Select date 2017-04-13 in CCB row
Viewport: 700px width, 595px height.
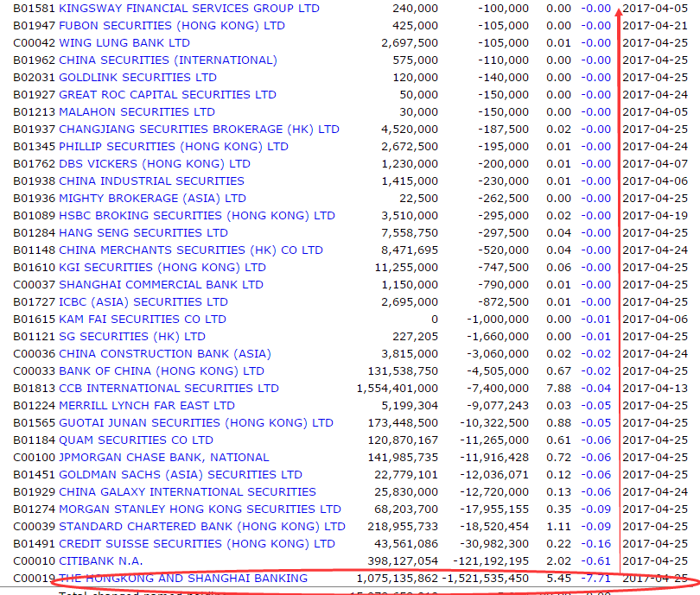click(655, 389)
